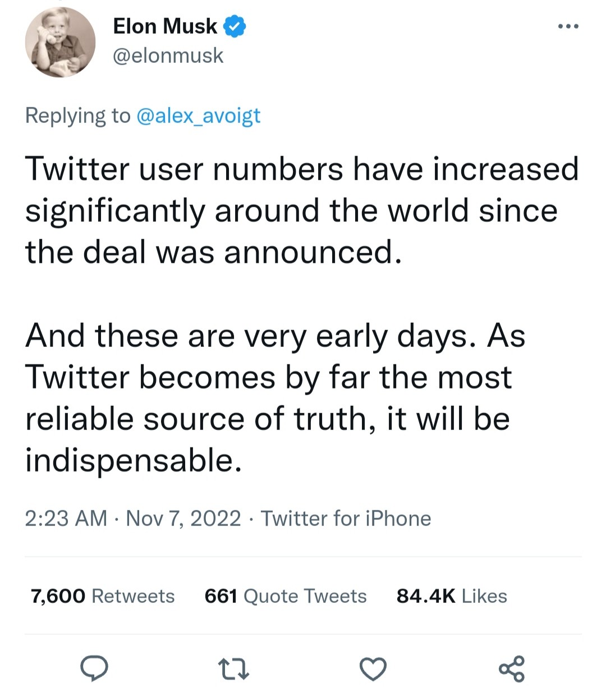This screenshot has height=700, width=606.
Task: Retweet this tweet using the arrows icon
Action: (x=233, y=669)
